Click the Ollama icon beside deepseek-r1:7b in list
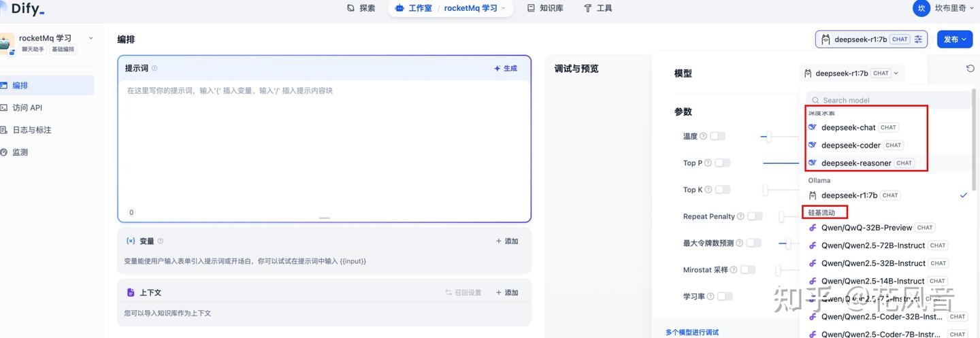 812,195
